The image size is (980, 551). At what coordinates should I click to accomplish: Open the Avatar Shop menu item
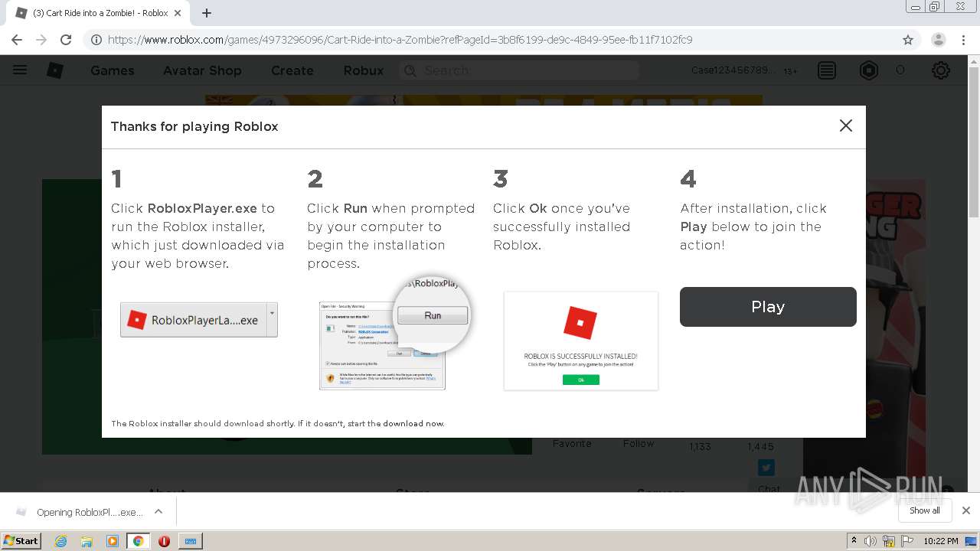tap(202, 70)
